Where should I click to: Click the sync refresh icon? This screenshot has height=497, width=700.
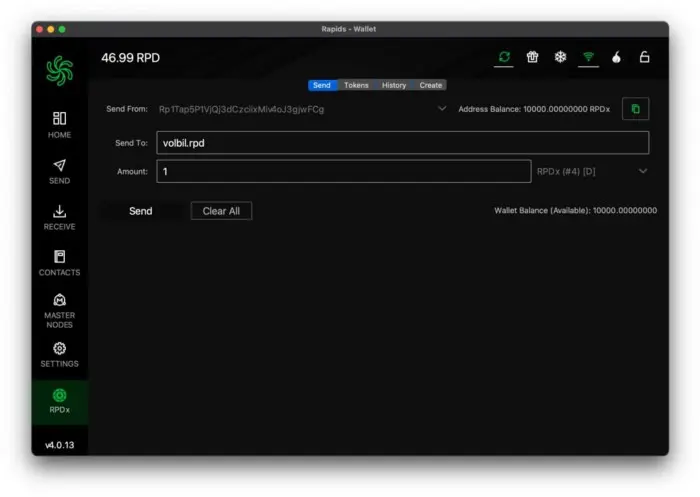(504, 57)
